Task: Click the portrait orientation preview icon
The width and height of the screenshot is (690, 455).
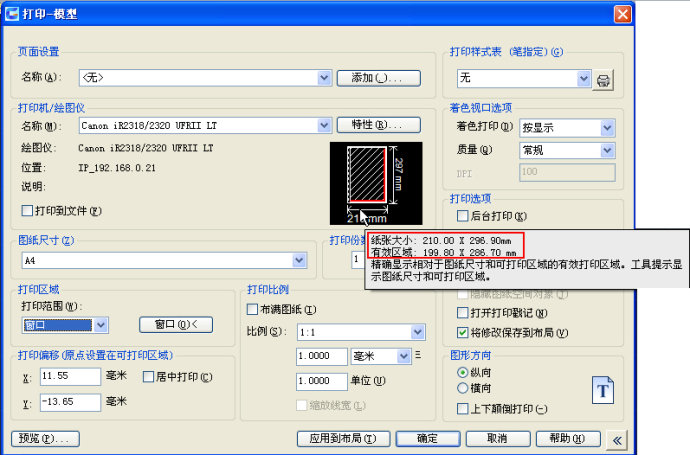Action: pos(602,390)
